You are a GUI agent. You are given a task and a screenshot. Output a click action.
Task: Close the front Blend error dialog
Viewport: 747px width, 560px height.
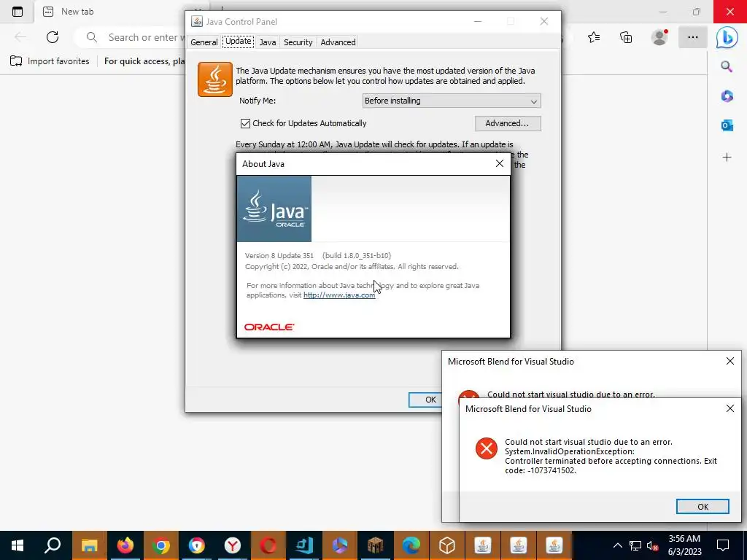(x=729, y=408)
